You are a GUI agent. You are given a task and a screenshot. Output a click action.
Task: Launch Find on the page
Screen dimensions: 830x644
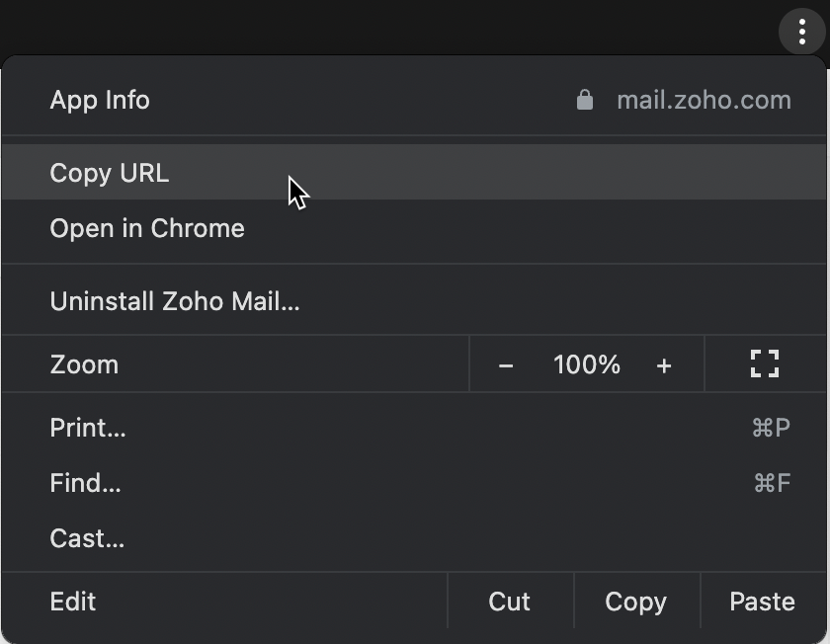(84, 483)
